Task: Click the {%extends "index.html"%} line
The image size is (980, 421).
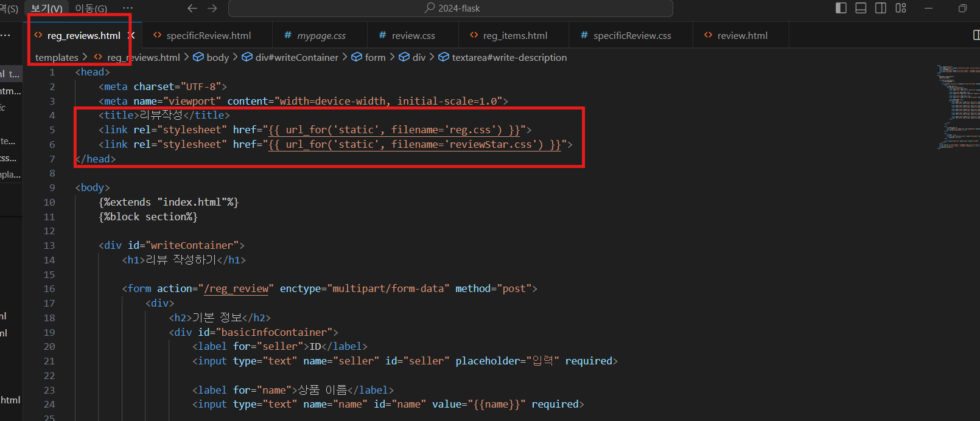Action: tap(169, 203)
